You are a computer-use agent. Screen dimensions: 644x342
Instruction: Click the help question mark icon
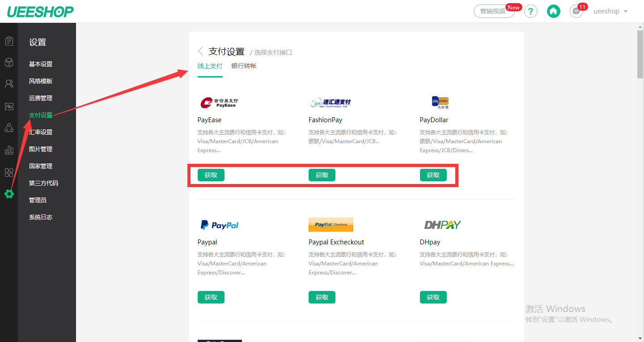(530, 11)
